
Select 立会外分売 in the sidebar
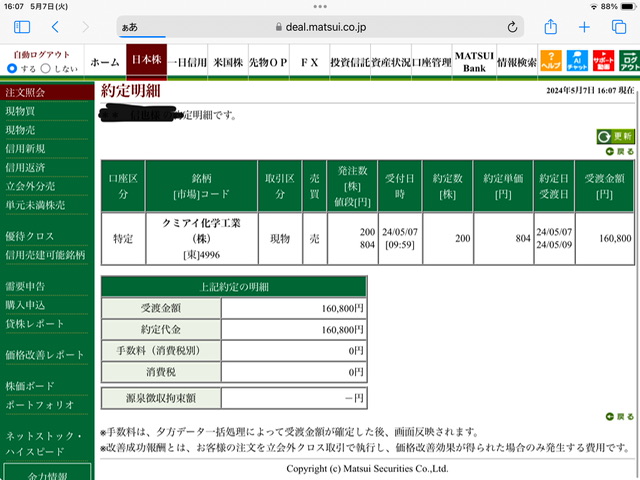click(30, 186)
